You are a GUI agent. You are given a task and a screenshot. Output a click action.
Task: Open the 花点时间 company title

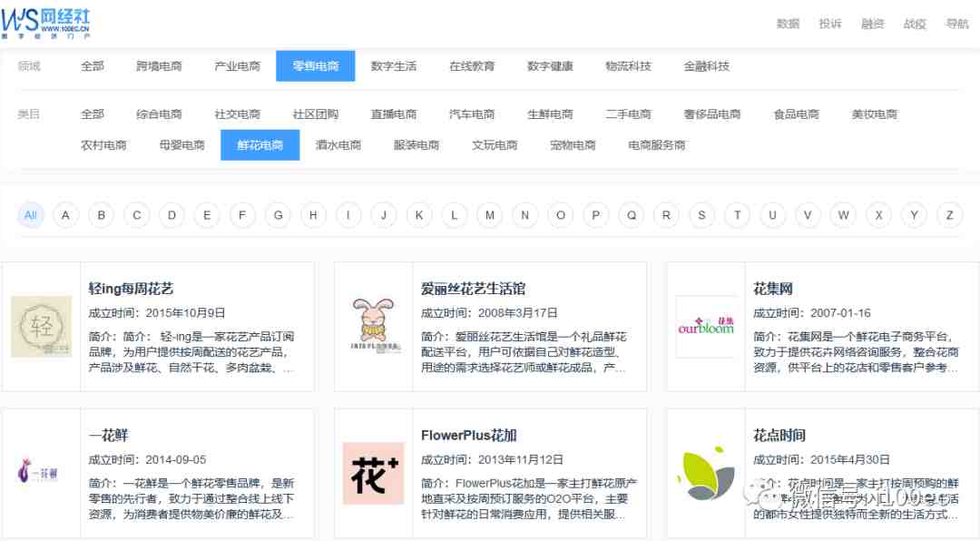779,436
